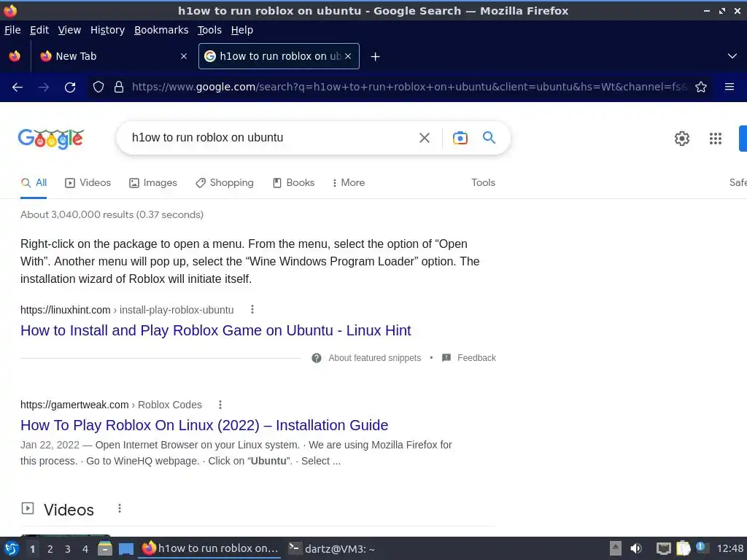Reload the current page
The height and width of the screenshot is (560, 747).
[x=70, y=87]
